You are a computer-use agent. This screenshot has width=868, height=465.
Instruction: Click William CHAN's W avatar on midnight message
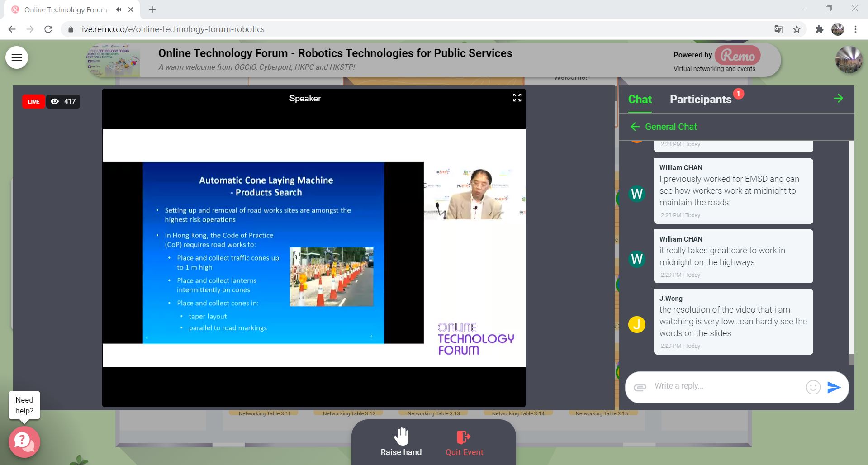click(637, 259)
